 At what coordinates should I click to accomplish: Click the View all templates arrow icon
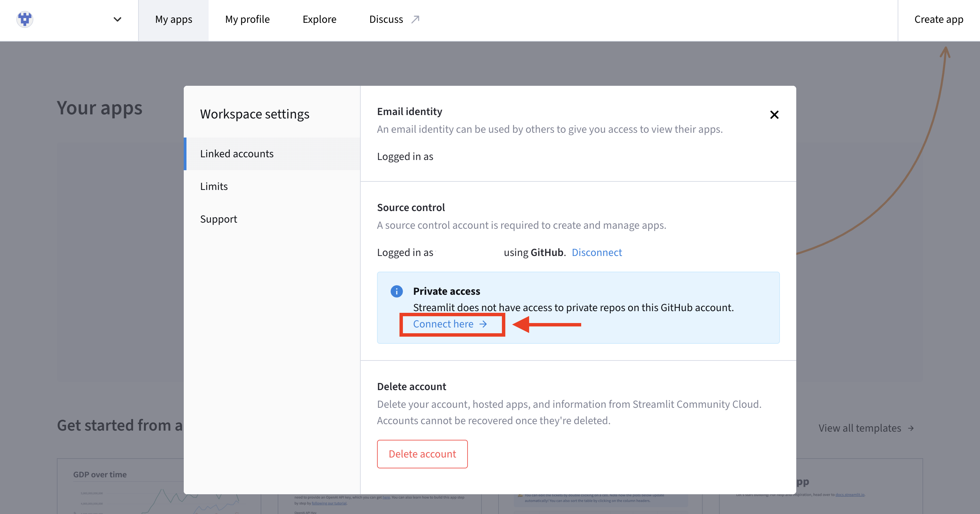point(911,429)
